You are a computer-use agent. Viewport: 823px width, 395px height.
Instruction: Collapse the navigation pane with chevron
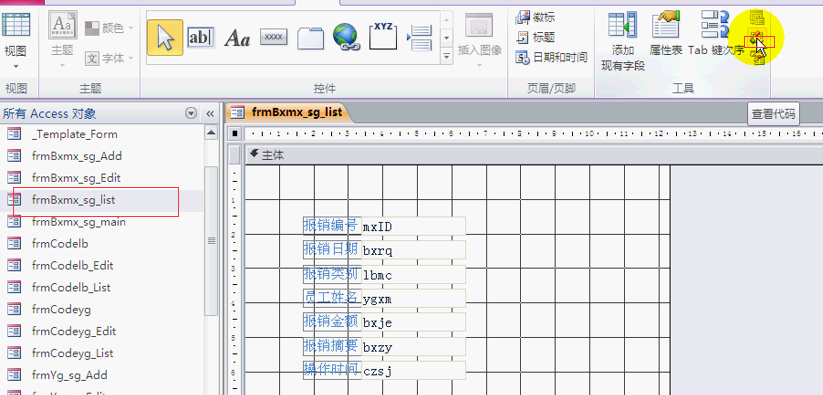coord(210,114)
